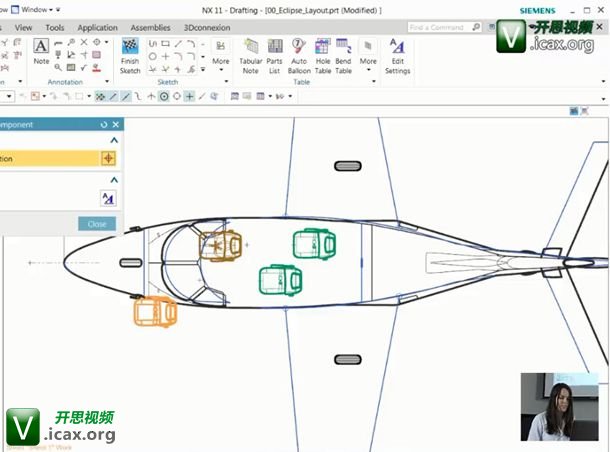Screen dimensions: 610x452
Task: Run the Auto Balloon command
Action: [x=299, y=56]
